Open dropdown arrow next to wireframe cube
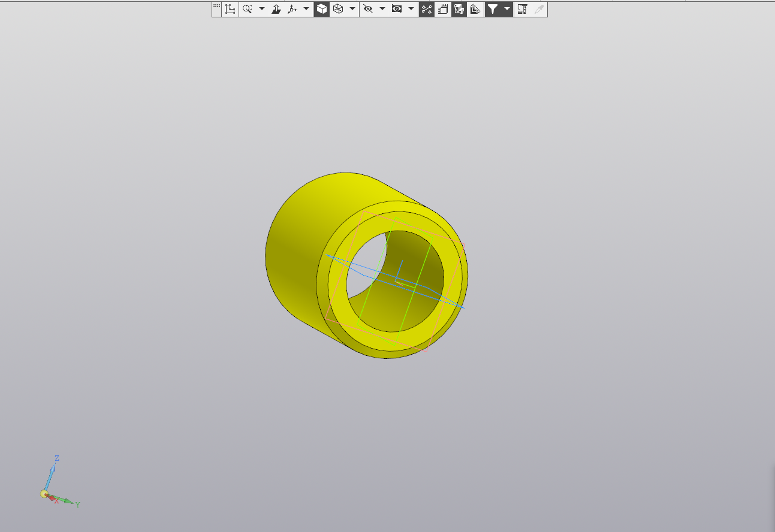Screen dimensions: 775x532 352,9
